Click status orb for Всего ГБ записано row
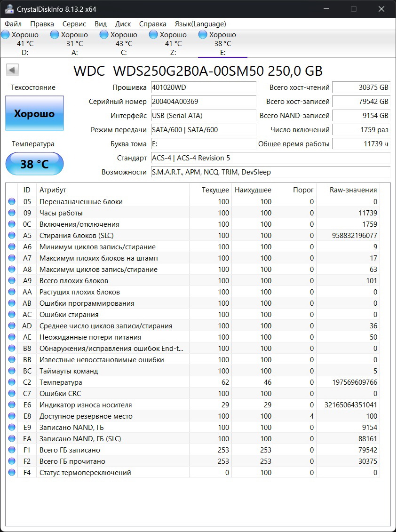The image size is (397, 532). click(x=12, y=450)
